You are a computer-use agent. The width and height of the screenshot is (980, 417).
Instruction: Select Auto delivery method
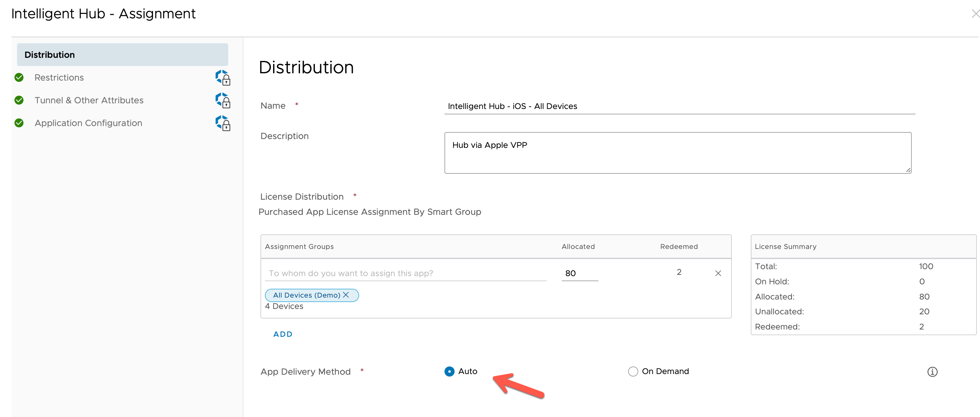tap(449, 372)
